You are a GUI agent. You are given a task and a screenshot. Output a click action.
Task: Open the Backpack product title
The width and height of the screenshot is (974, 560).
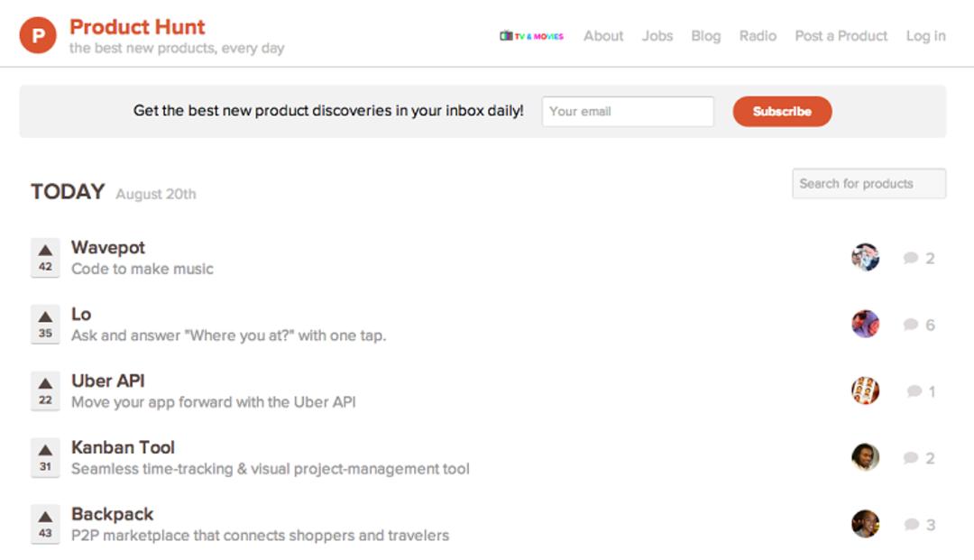(113, 514)
